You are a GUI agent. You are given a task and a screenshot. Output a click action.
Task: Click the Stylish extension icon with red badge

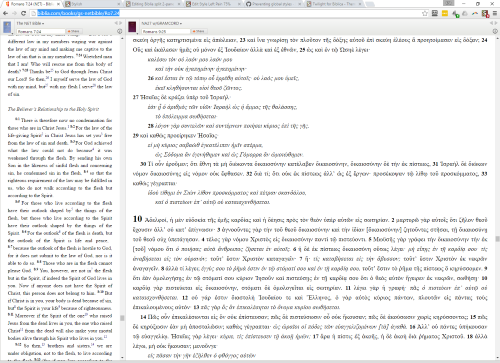(485, 14)
